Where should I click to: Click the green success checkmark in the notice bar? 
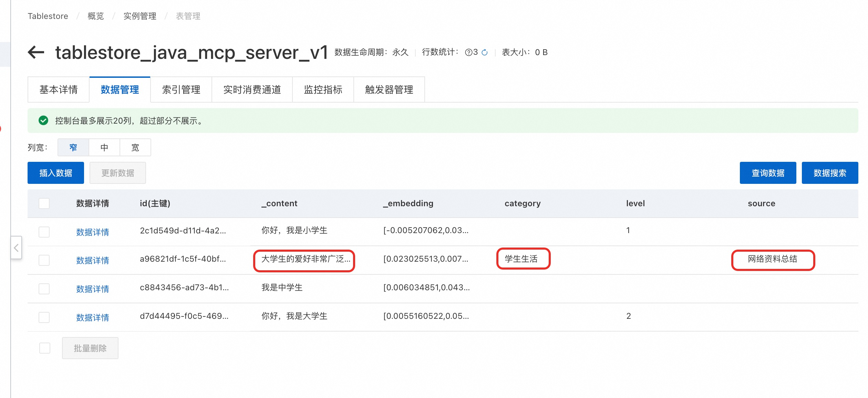pos(43,121)
